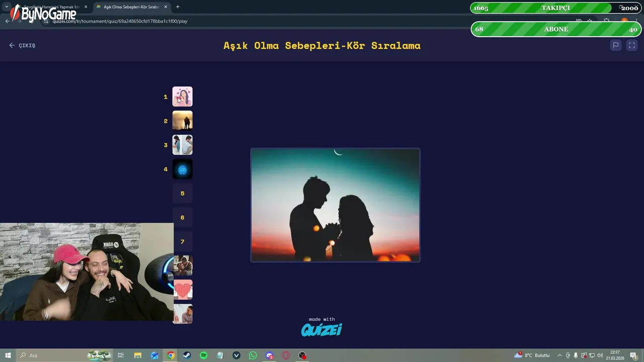
Task: Open the dark V app on taskbar
Action: click(236, 355)
